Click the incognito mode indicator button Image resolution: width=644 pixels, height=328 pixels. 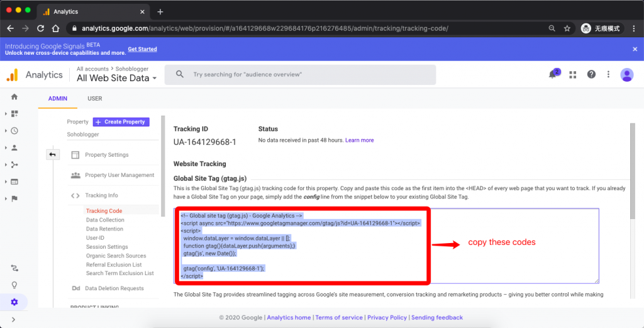tap(602, 28)
